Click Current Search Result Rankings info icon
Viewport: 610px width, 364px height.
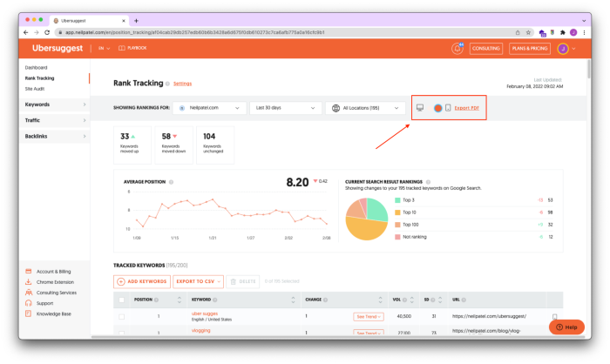pyautogui.click(x=429, y=182)
